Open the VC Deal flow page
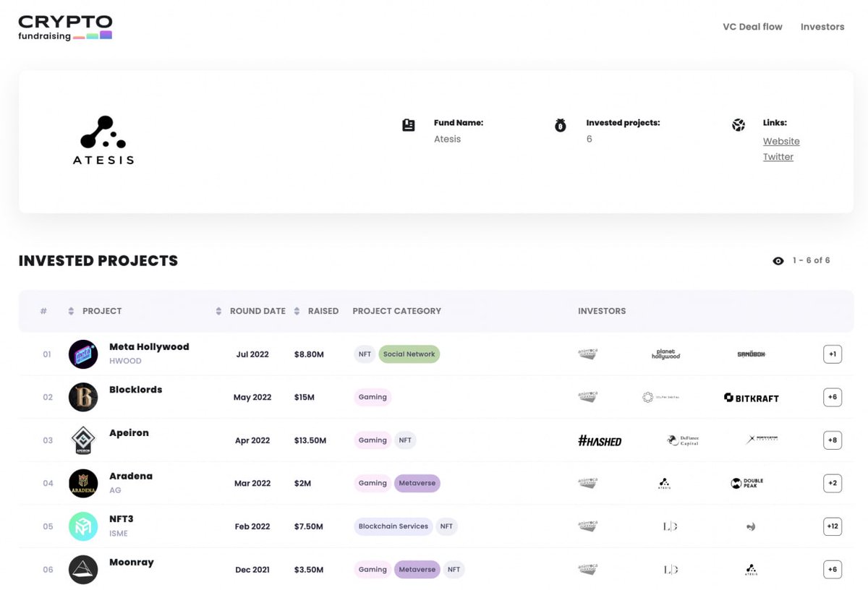This screenshot has width=868, height=590. click(x=752, y=27)
